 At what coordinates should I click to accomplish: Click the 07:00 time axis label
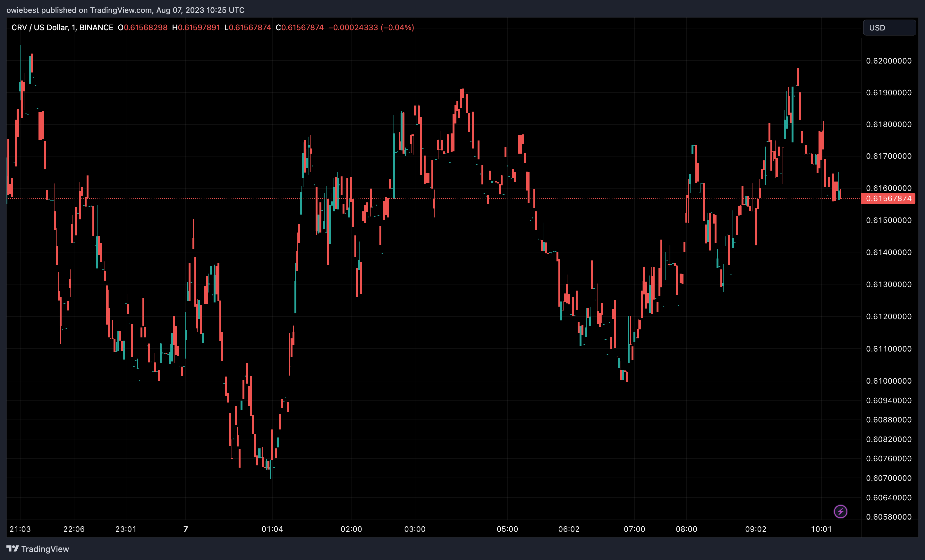pos(634,529)
